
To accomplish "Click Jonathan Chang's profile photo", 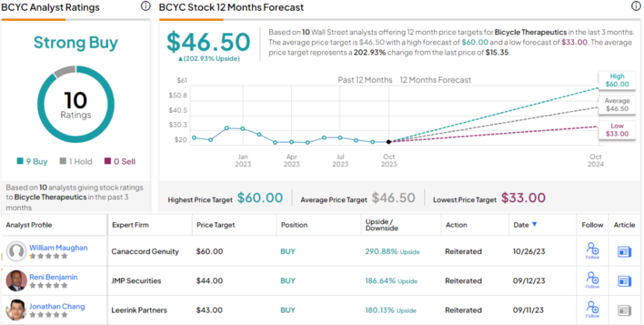I will [x=16, y=310].
